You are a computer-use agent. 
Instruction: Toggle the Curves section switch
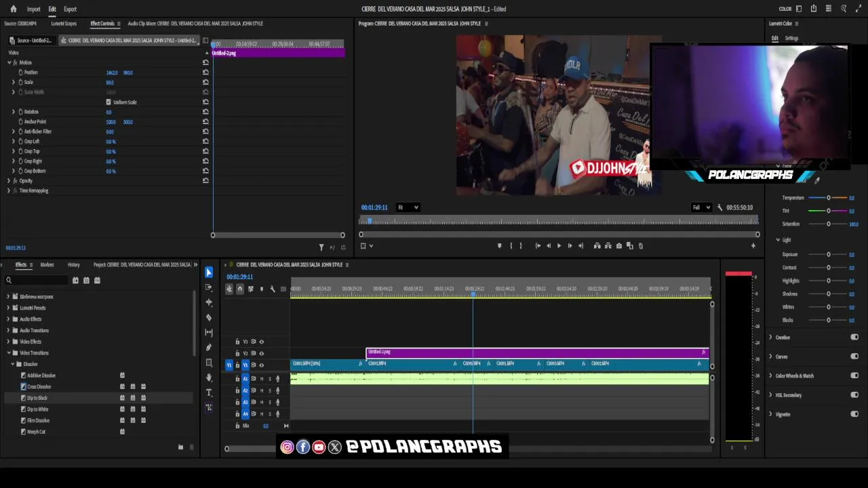[x=854, y=357]
